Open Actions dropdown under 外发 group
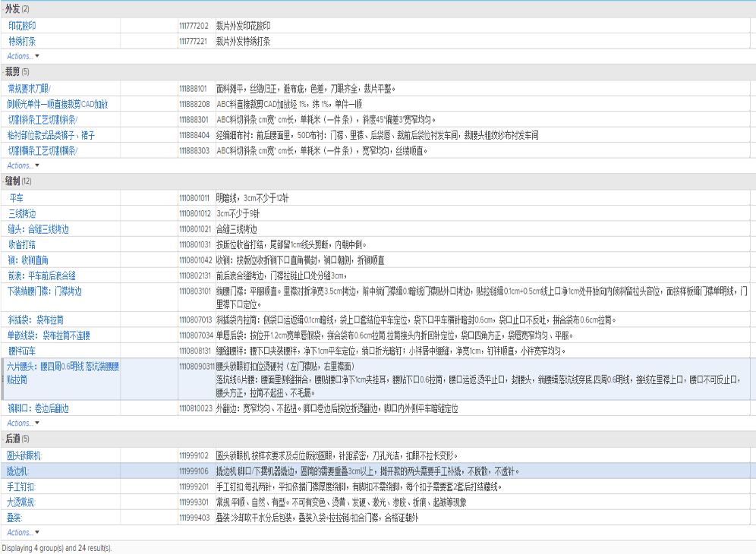 tap(23, 56)
